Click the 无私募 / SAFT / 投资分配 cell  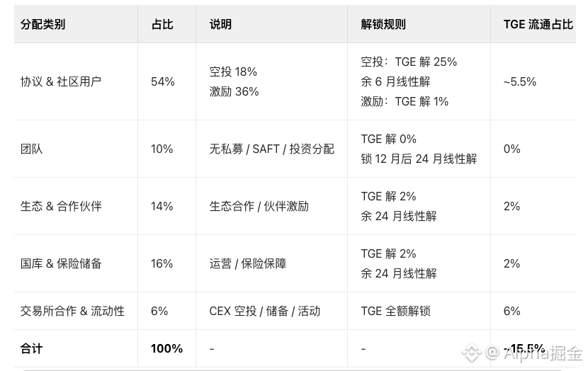coord(271,149)
